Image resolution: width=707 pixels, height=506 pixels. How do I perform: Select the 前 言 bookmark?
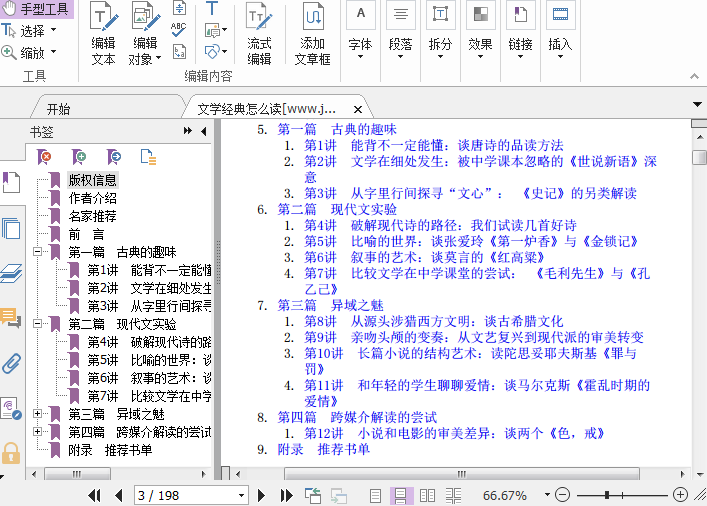(x=86, y=234)
